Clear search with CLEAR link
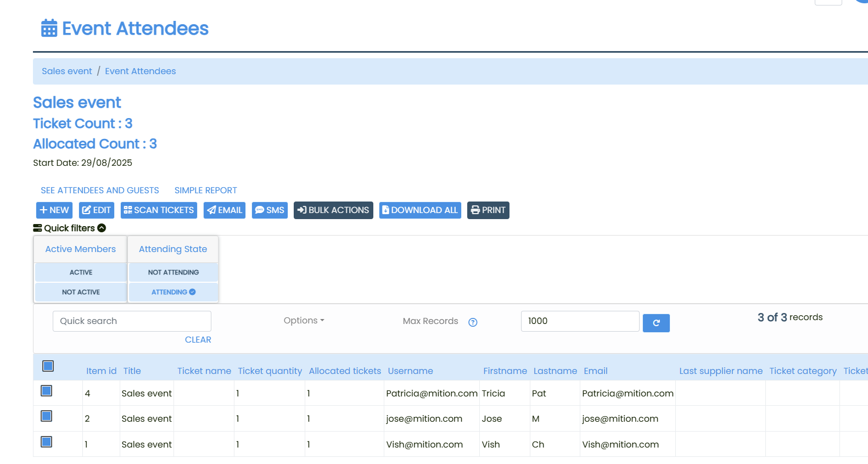The width and height of the screenshot is (868, 464). [x=198, y=340]
